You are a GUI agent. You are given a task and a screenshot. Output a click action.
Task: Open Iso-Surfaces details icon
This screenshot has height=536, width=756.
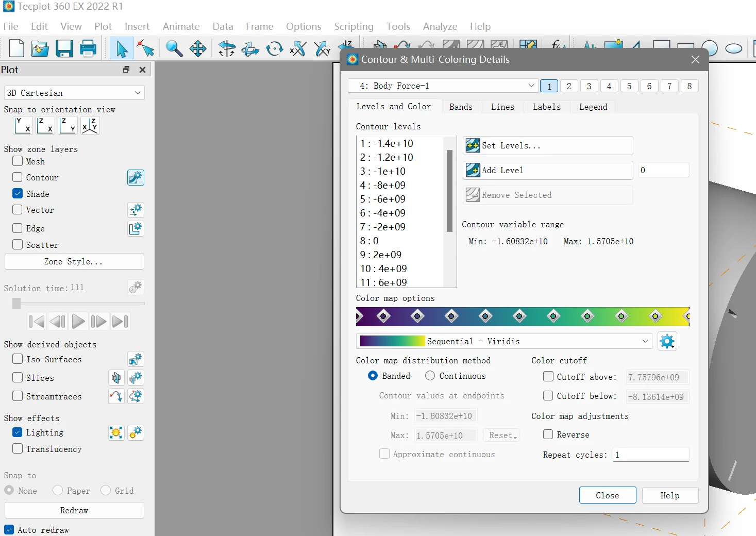point(136,359)
